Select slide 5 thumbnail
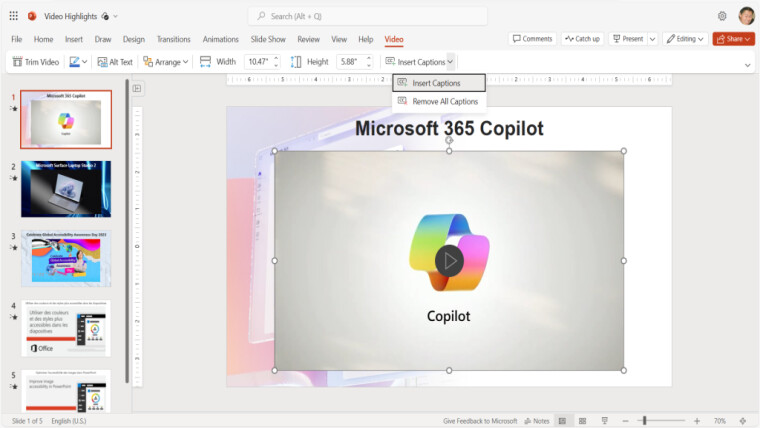This screenshot has height=428, width=760. coord(66,391)
